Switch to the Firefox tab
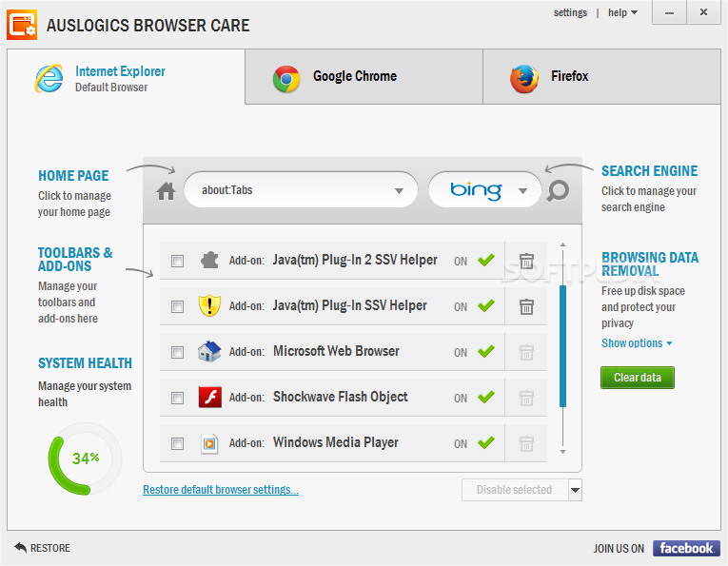This screenshot has height=566, width=728. click(x=601, y=76)
